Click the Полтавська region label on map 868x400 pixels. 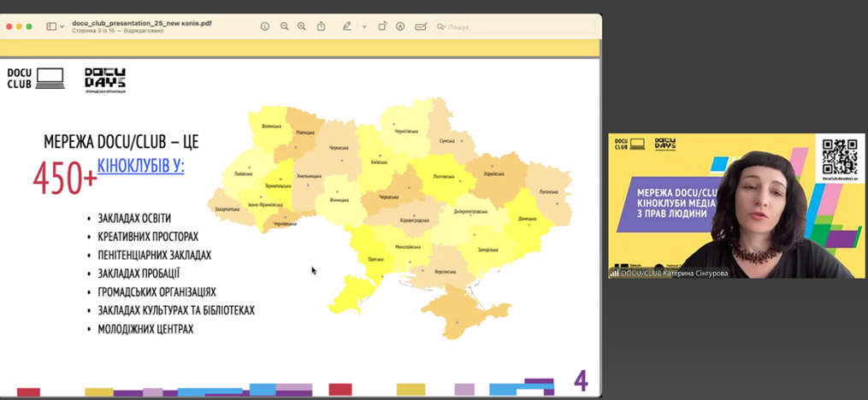pyautogui.click(x=444, y=176)
